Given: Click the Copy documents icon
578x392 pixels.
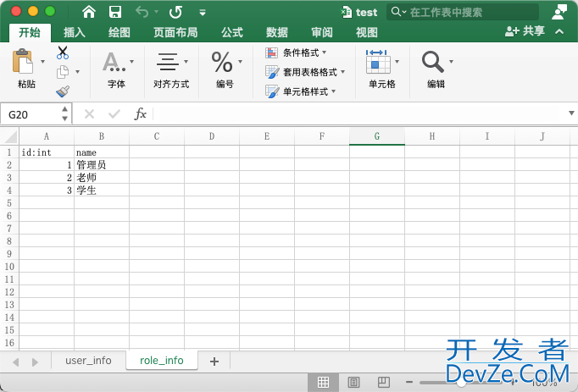Looking at the screenshot, I should [x=63, y=72].
